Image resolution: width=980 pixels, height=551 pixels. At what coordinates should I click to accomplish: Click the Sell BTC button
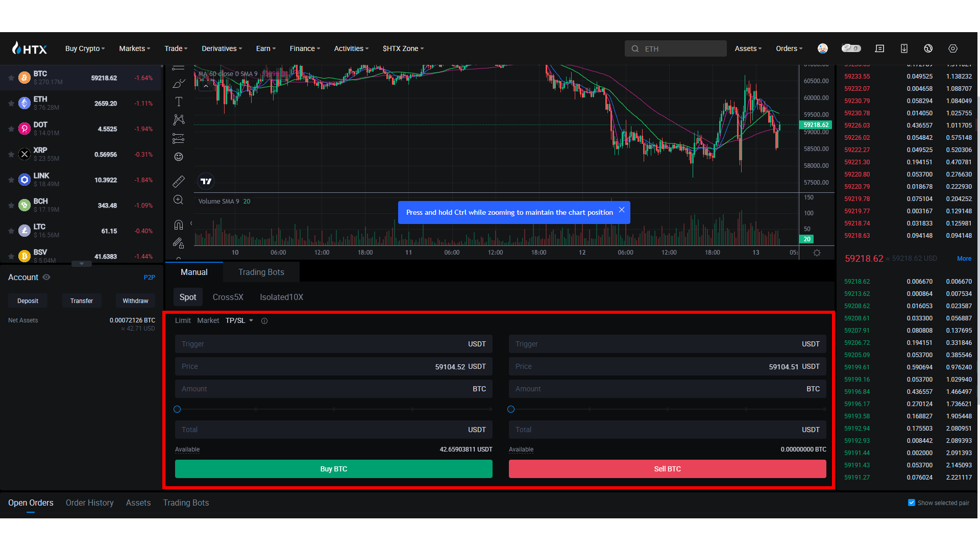point(668,469)
